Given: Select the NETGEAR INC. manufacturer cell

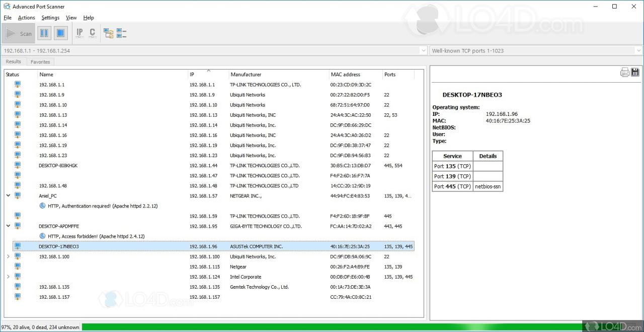Looking at the screenshot, I should click(x=246, y=196).
